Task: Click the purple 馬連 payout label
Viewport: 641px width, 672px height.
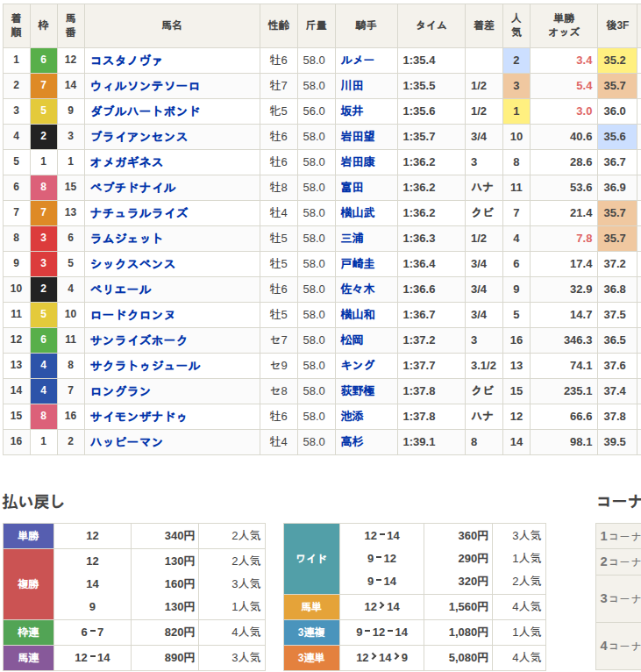Action: (x=28, y=657)
